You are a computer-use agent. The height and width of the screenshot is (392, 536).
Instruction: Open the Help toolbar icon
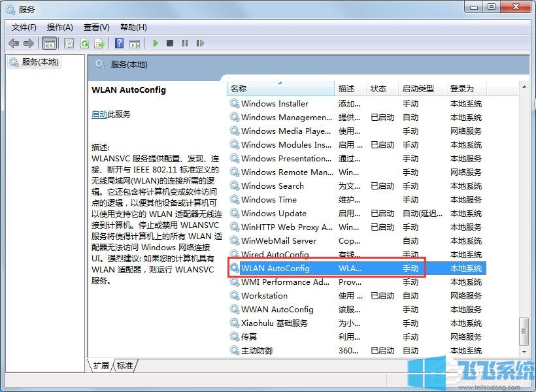click(118, 43)
